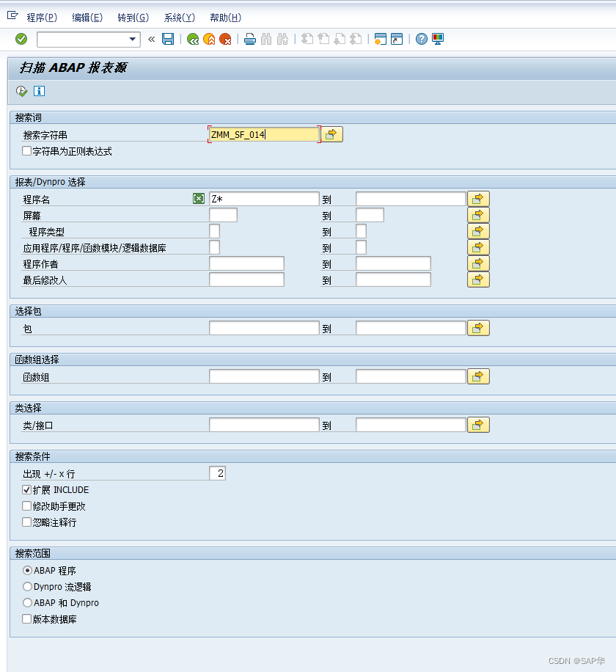Open multiple selection for 函数组
The width and height of the screenshot is (616, 672).
[x=478, y=376]
